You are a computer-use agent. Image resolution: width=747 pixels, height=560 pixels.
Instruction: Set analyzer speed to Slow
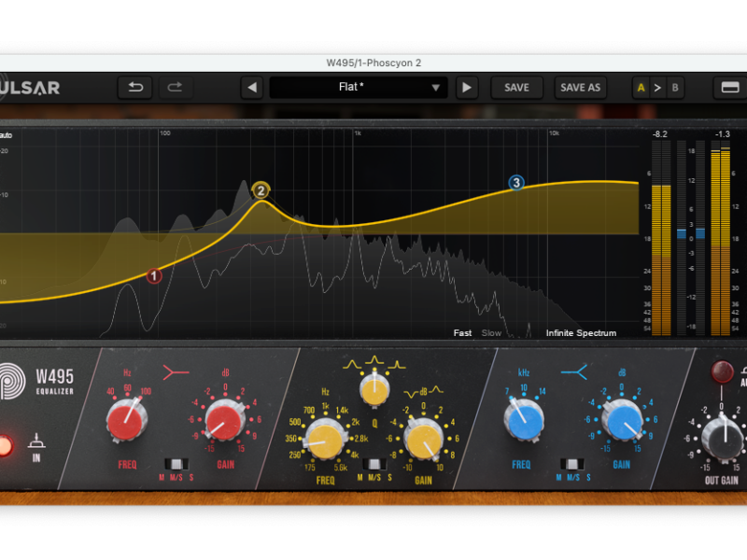[x=491, y=333]
